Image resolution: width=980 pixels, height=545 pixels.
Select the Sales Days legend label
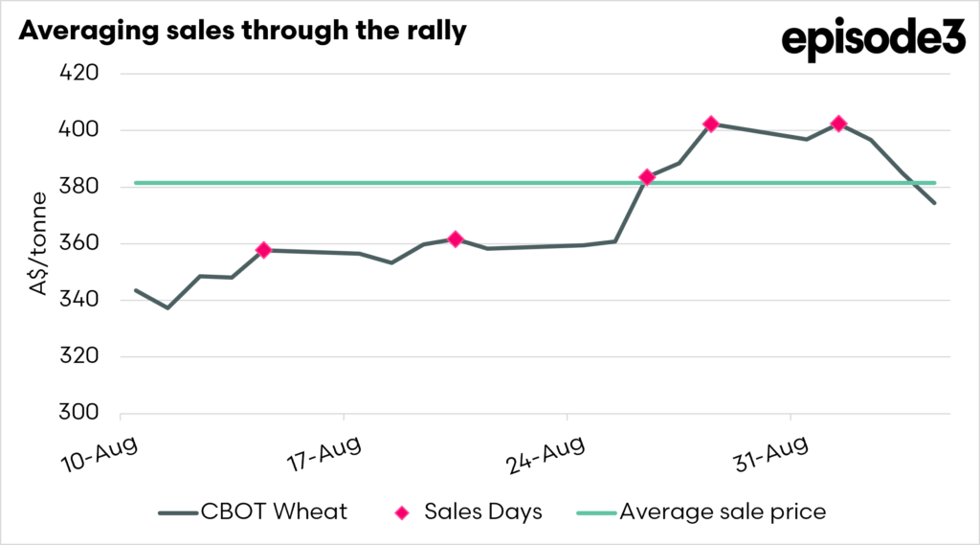[x=483, y=511]
